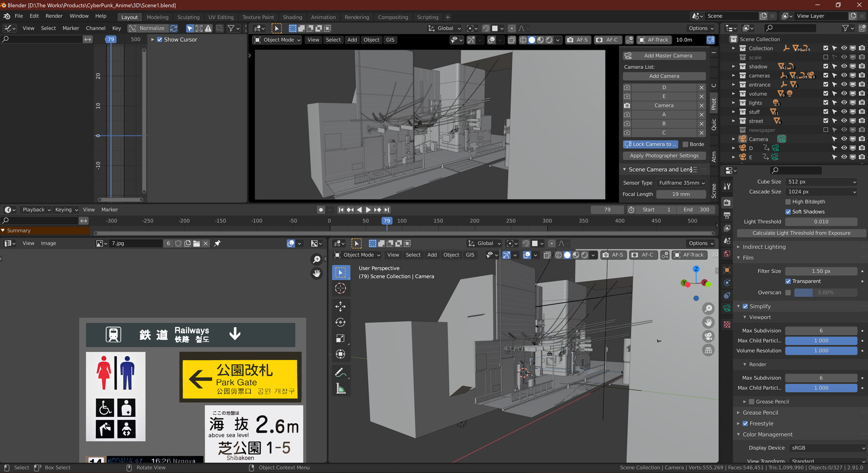Hide the shadow collection with its eye toggle
Screen dimensions: 868x473
[843, 67]
